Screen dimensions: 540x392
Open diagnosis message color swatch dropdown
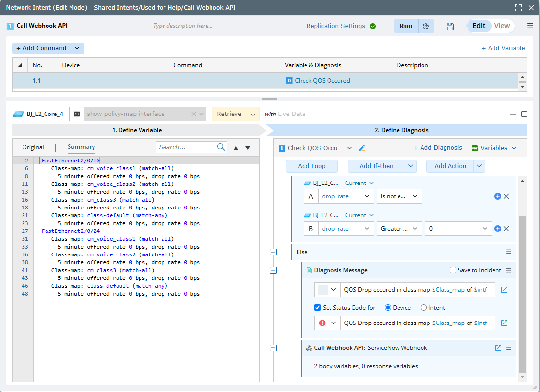(x=328, y=290)
